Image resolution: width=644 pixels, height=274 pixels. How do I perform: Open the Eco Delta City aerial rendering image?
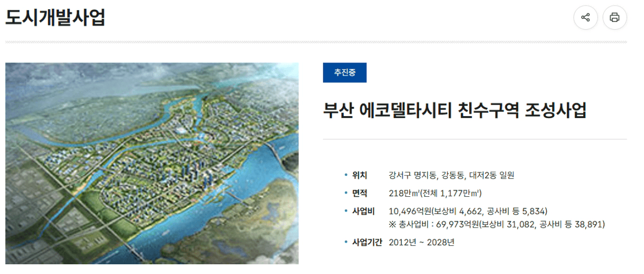pos(152,163)
